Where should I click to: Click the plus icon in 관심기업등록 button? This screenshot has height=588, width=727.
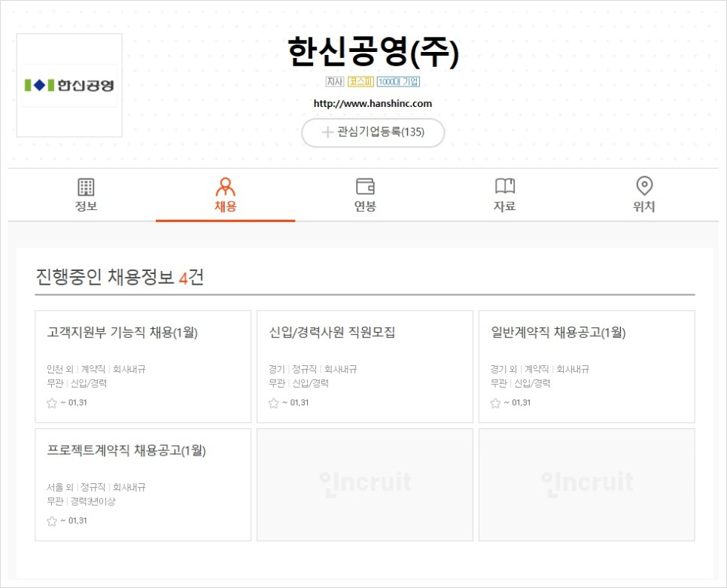pos(327,133)
